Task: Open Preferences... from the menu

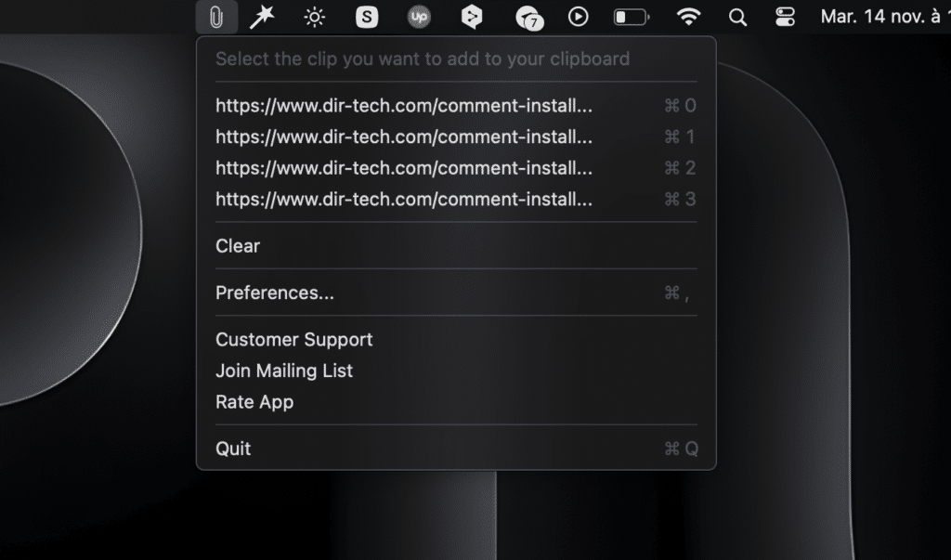Action: 456,293
